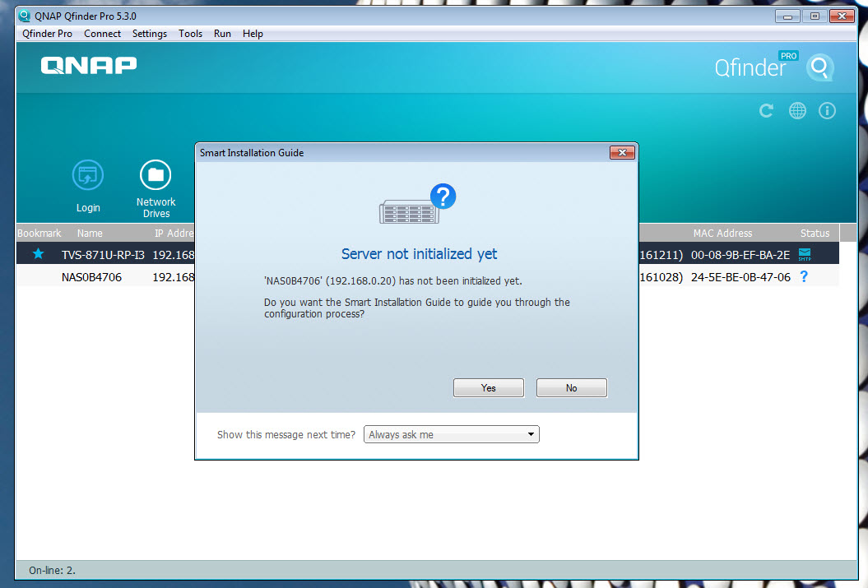Open the Settings menu

[x=150, y=34]
